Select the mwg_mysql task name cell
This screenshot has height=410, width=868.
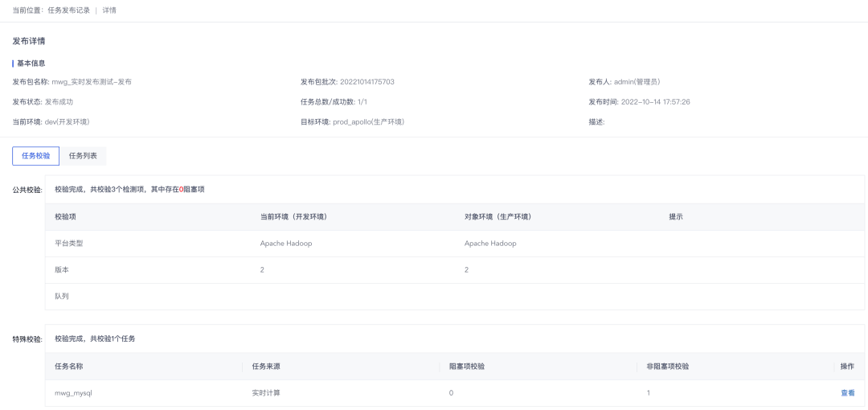72,393
